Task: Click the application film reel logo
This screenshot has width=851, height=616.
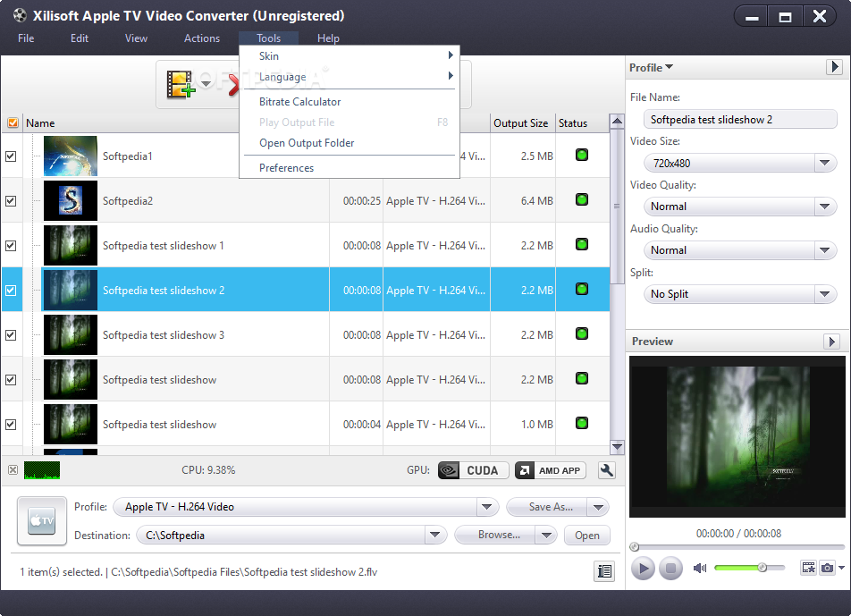Action: (x=20, y=15)
